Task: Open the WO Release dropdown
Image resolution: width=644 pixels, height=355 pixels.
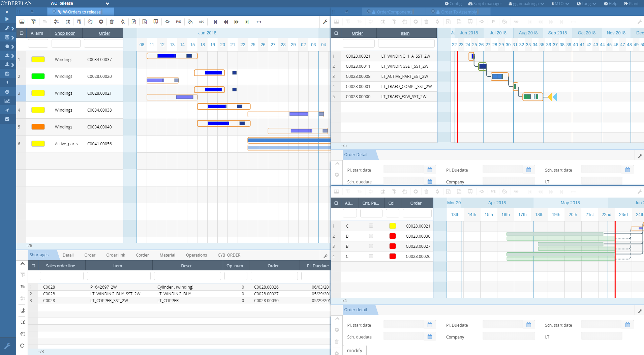Action: click(108, 4)
